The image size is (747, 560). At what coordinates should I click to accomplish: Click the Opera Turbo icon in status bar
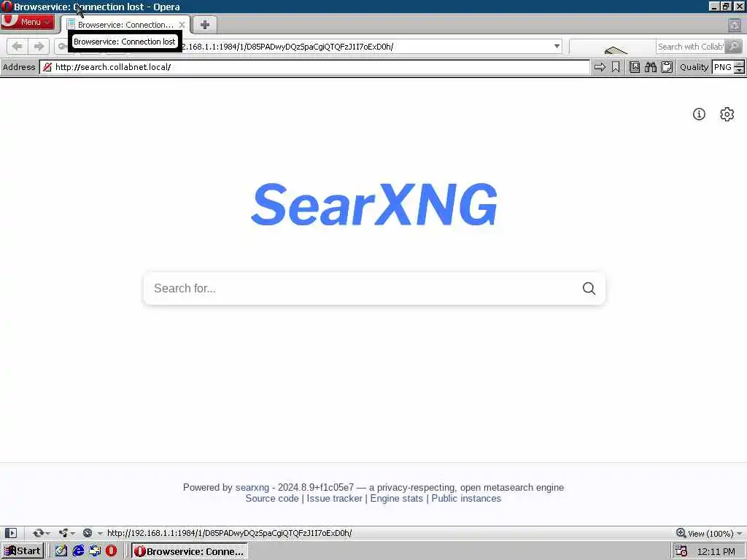point(88,533)
